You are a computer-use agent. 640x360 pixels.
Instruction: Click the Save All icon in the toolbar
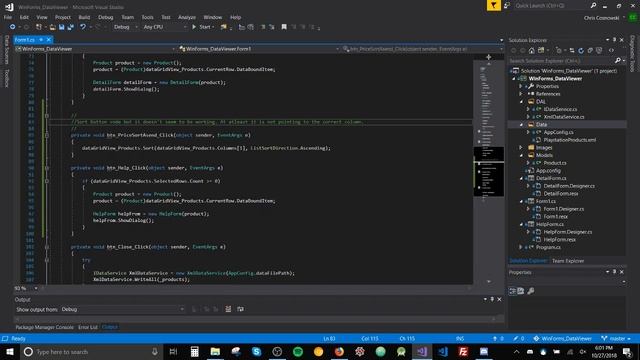(70, 27)
